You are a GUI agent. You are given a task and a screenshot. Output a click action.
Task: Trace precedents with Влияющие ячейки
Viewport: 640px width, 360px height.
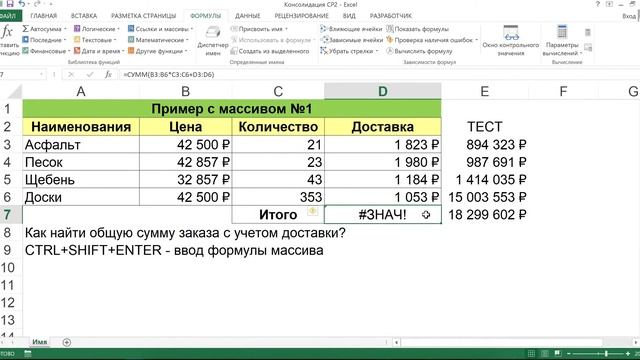coord(351,29)
